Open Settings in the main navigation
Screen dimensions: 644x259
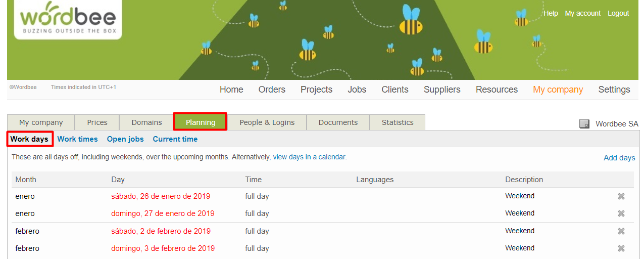coord(614,90)
